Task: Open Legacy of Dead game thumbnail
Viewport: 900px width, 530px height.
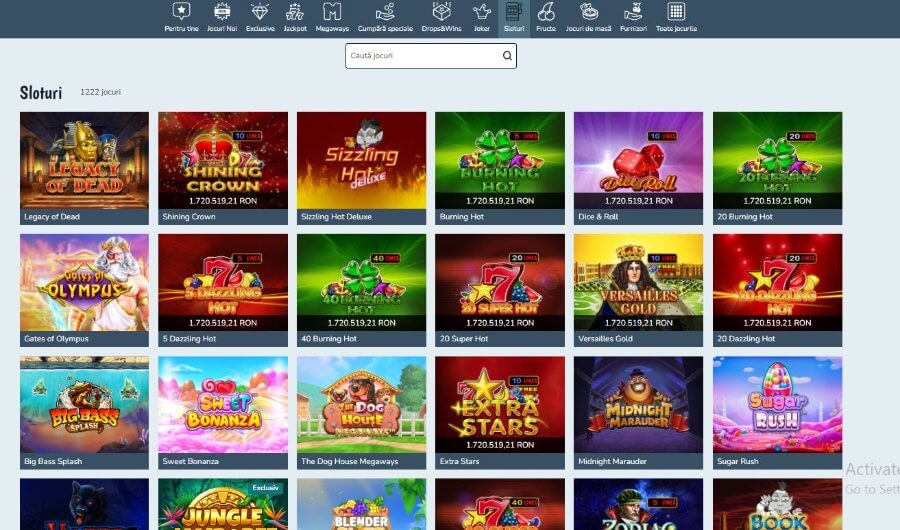Action: pyautogui.click(x=84, y=160)
